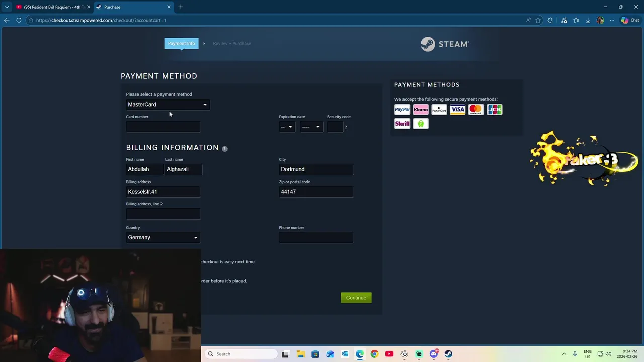Click the Zip code field 44147

(316, 192)
